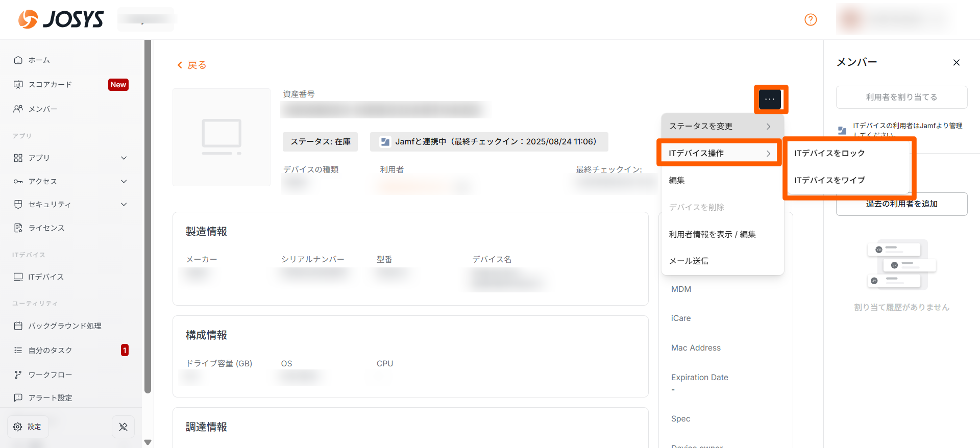Select ITデバイスをロック option
The height and width of the screenshot is (448, 980).
pos(829,153)
